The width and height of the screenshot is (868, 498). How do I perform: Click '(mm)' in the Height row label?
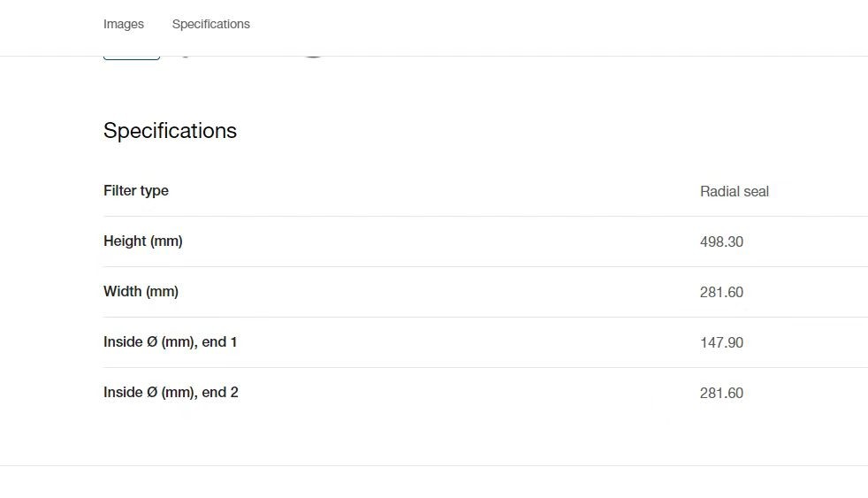click(166, 241)
